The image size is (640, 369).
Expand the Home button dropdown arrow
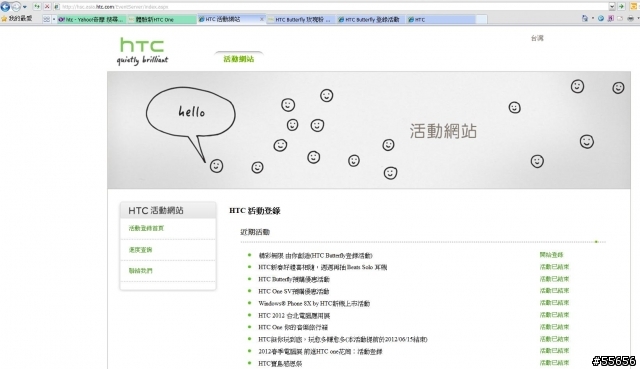pos(593,19)
